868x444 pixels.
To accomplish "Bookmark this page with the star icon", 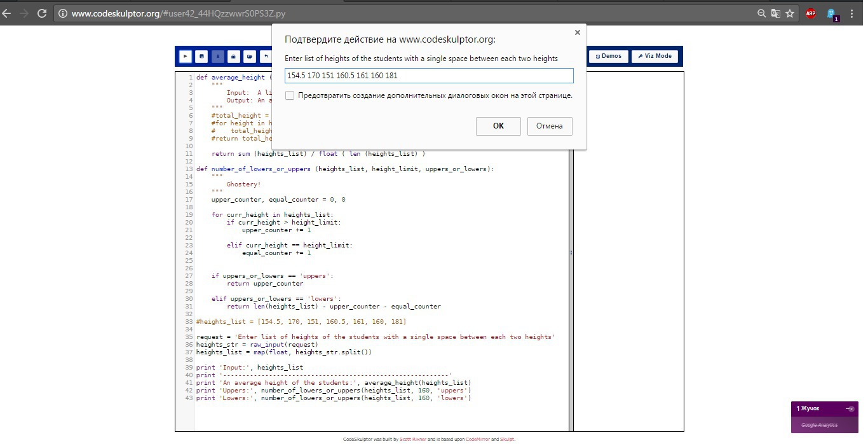I will [790, 13].
